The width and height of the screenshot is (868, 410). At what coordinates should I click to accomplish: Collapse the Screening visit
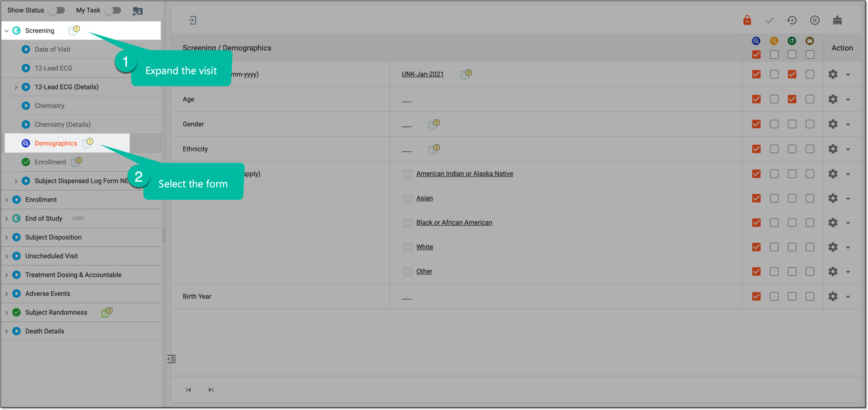pyautogui.click(x=7, y=31)
